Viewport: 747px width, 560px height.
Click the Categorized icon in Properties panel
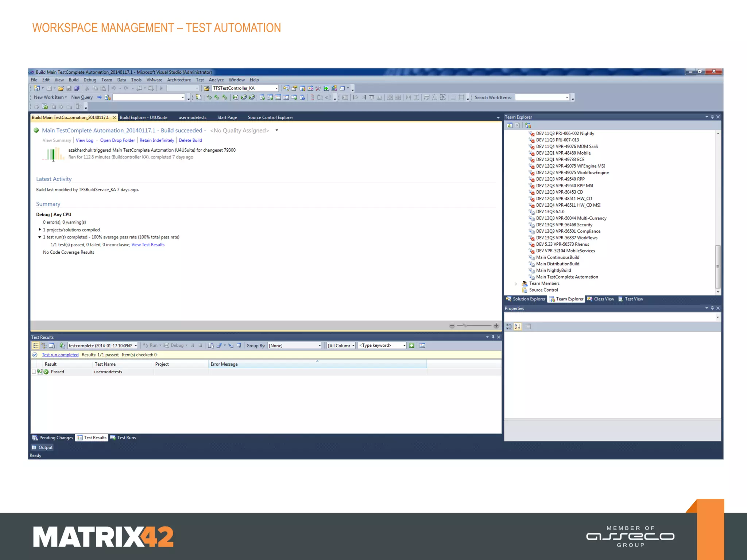coord(509,327)
